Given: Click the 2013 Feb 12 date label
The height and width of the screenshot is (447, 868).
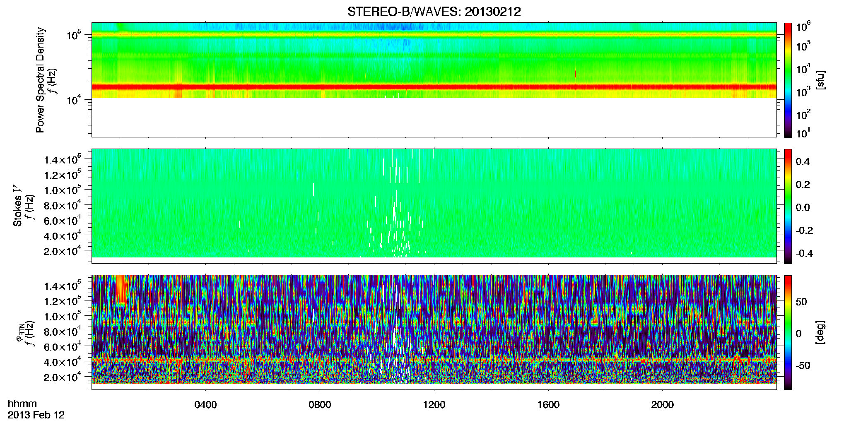Looking at the screenshot, I should click(36, 415).
